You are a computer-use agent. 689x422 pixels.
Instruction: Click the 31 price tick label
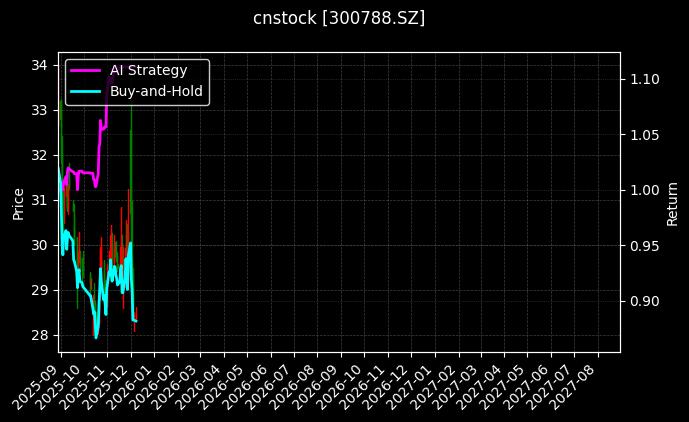[x=40, y=200]
